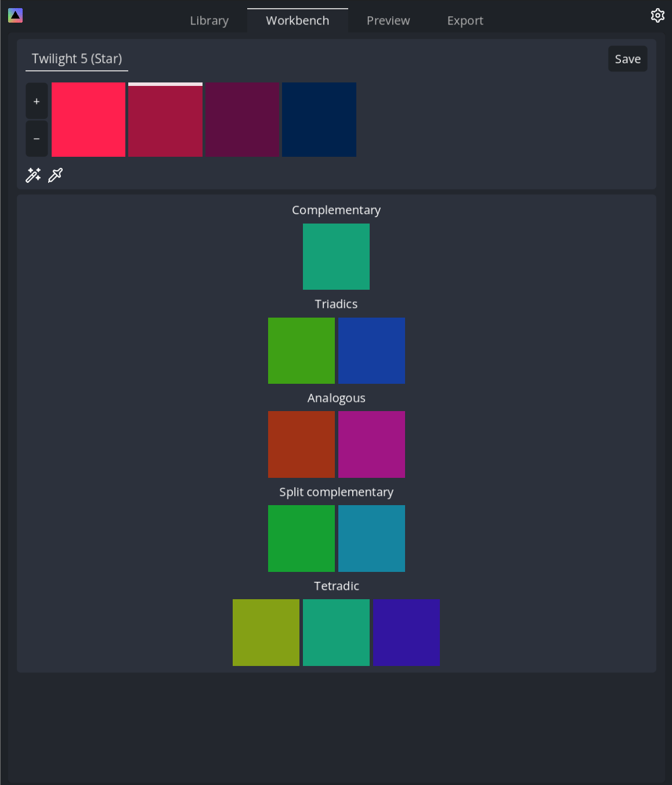This screenshot has height=785, width=672.
Task: Open the settings gear icon
Action: 657,15
